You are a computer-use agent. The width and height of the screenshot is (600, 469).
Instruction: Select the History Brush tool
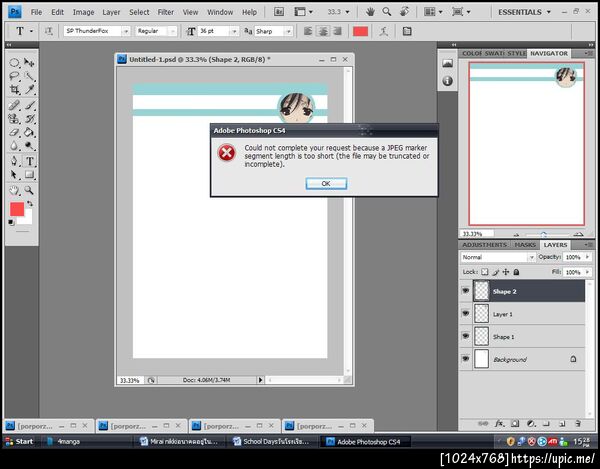[x=29, y=119]
